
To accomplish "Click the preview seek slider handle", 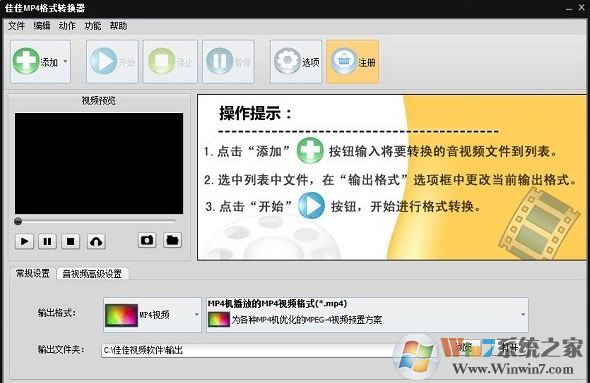I will 18,221.
